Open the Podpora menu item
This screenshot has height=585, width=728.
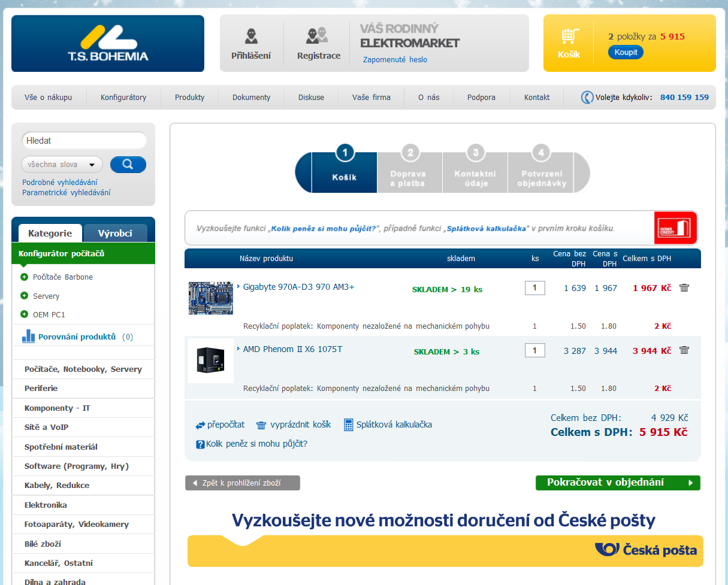click(482, 97)
